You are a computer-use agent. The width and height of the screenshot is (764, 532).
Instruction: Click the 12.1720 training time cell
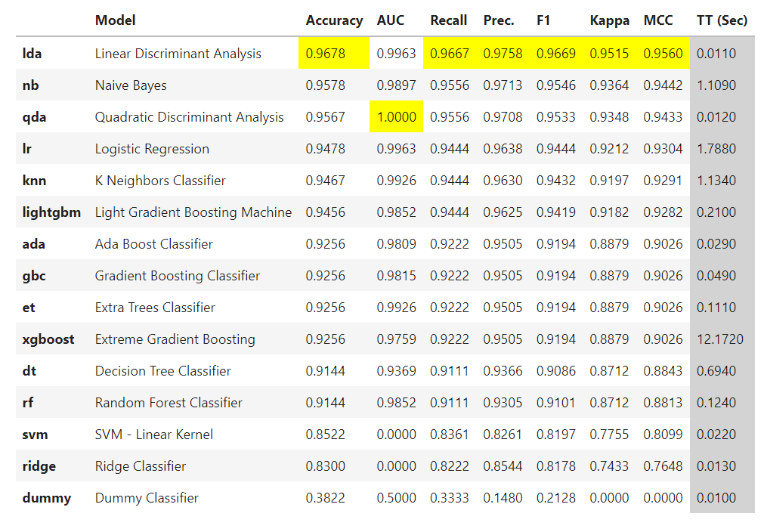click(x=719, y=339)
